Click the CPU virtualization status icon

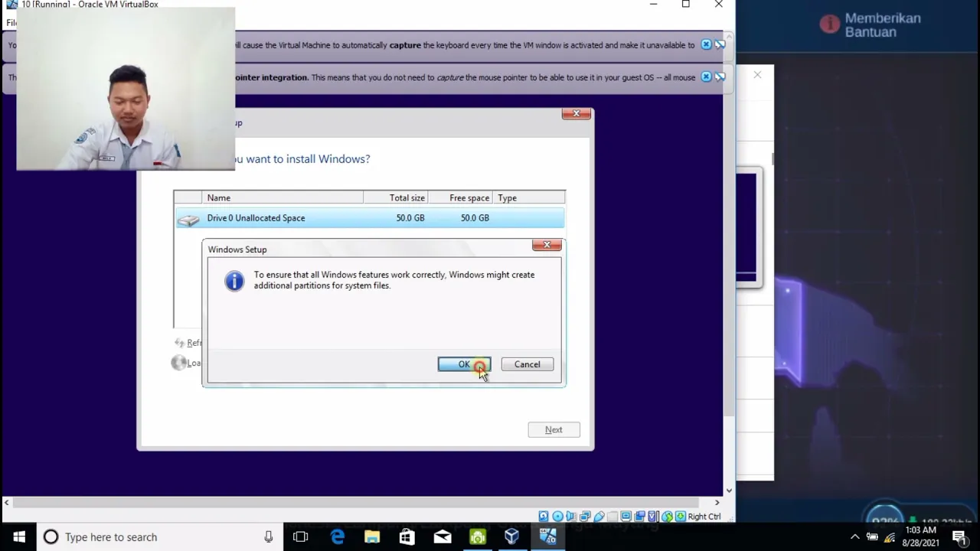coord(652,517)
